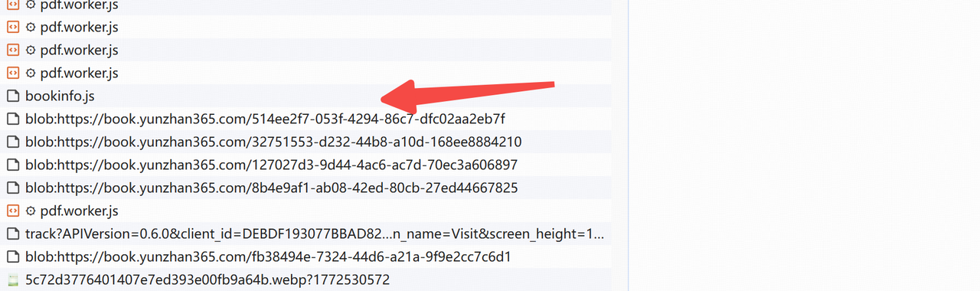Open the blob request ending in dfc02aa2eb7f
Screen dimensions: 980x291
pos(305,119)
